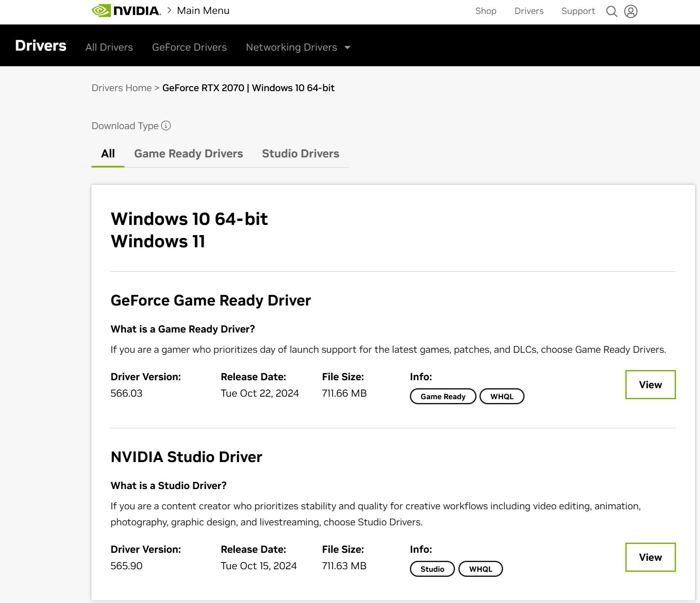
Task: Go to Drivers Home breadcrumb link
Action: [x=121, y=88]
